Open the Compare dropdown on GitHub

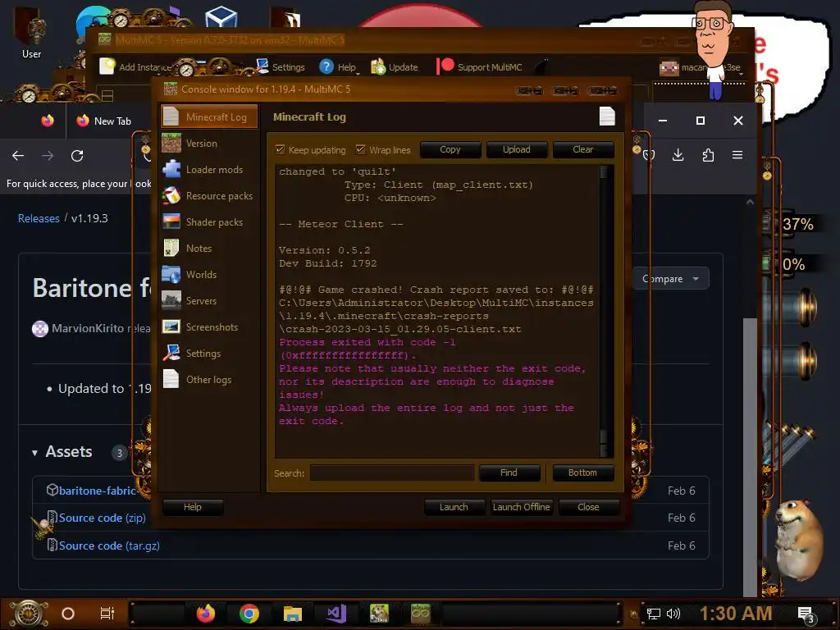(670, 279)
